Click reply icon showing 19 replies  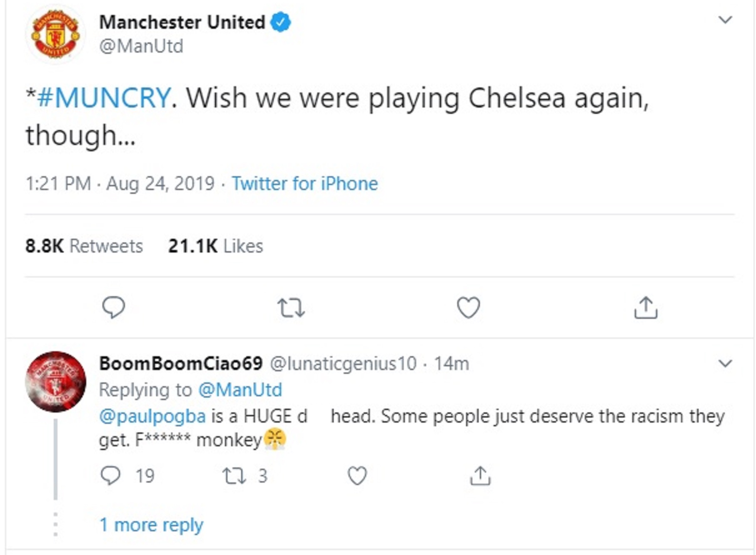coord(127,475)
